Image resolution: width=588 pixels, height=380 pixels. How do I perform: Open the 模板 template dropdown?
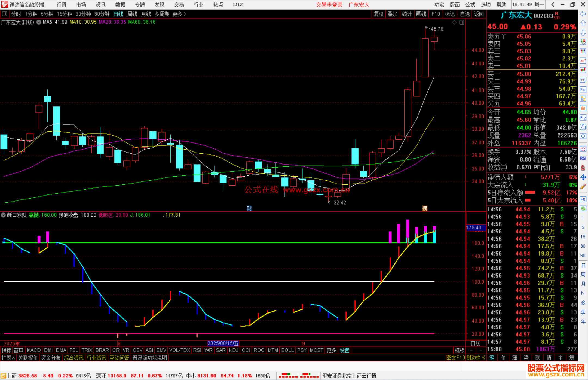click(460, 350)
